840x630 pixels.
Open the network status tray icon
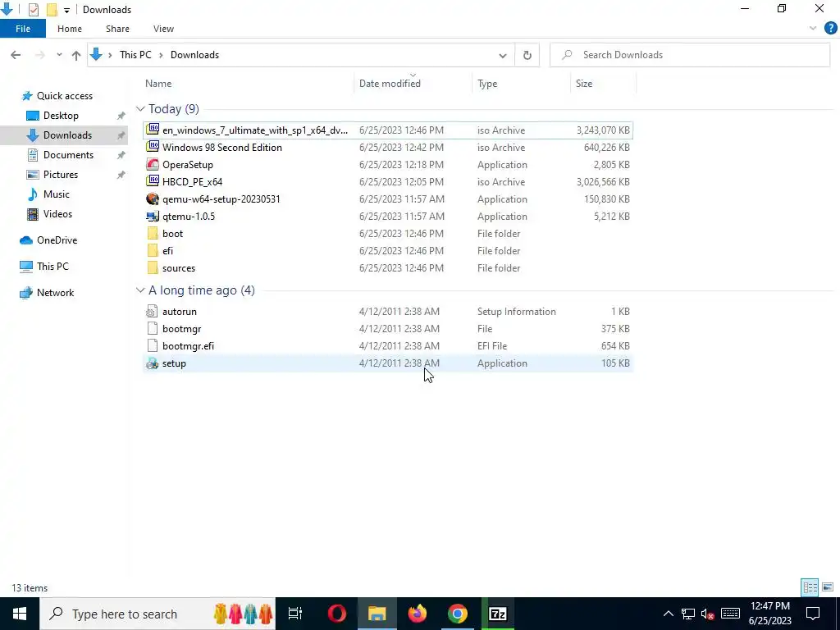(x=688, y=614)
